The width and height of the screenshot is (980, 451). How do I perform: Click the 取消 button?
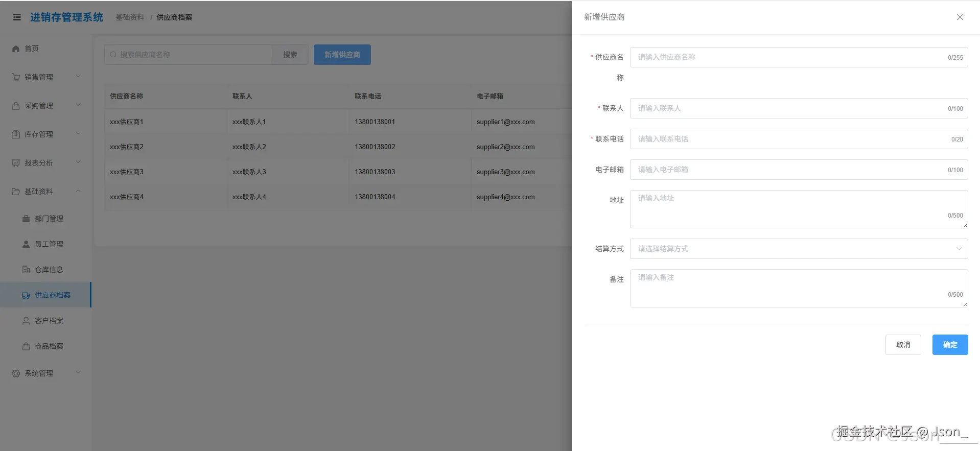pos(903,345)
